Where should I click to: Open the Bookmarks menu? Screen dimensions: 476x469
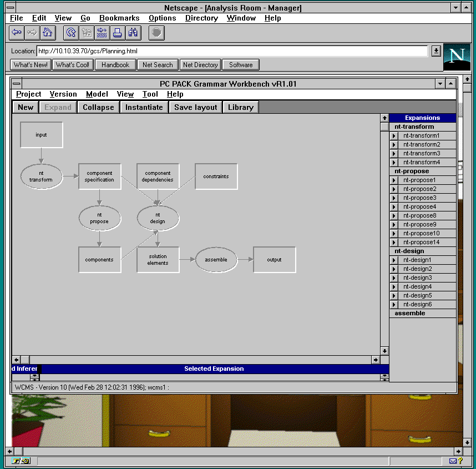119,18
